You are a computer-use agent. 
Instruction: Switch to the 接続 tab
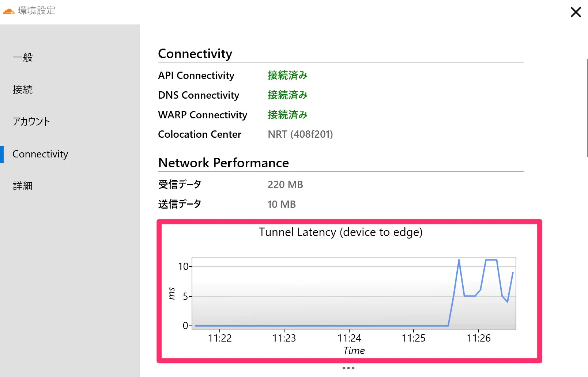[23, 90]
